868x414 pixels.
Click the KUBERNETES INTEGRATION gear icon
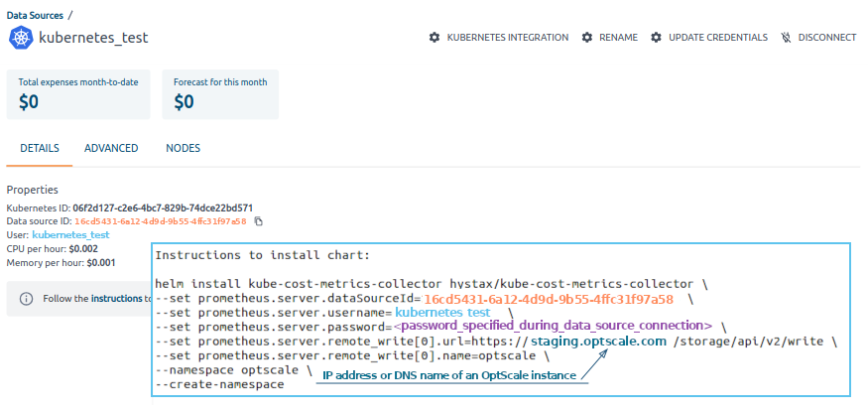coord(434,38)
